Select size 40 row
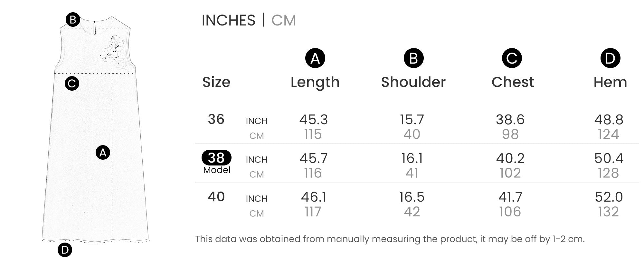 [x=417, y=204]
